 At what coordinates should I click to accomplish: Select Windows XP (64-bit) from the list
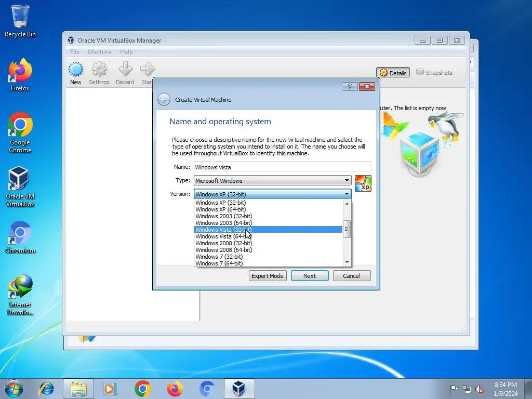(x=269, y=209)
